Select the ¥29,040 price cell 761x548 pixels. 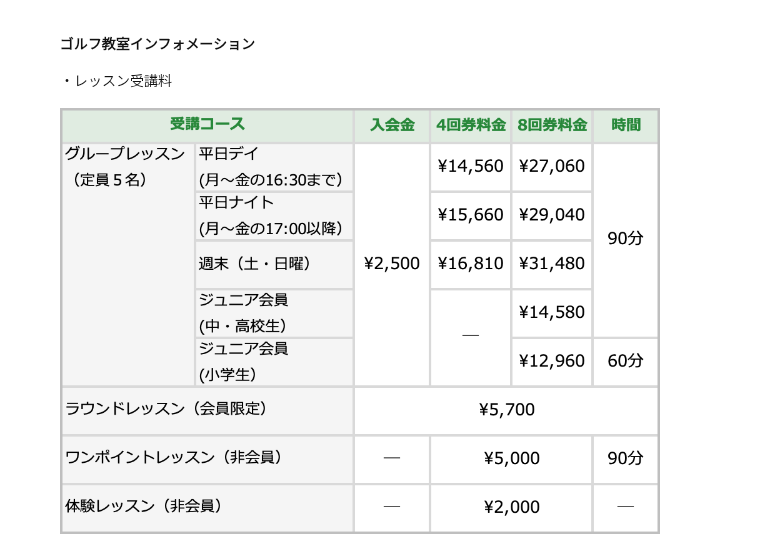(551, 215)
